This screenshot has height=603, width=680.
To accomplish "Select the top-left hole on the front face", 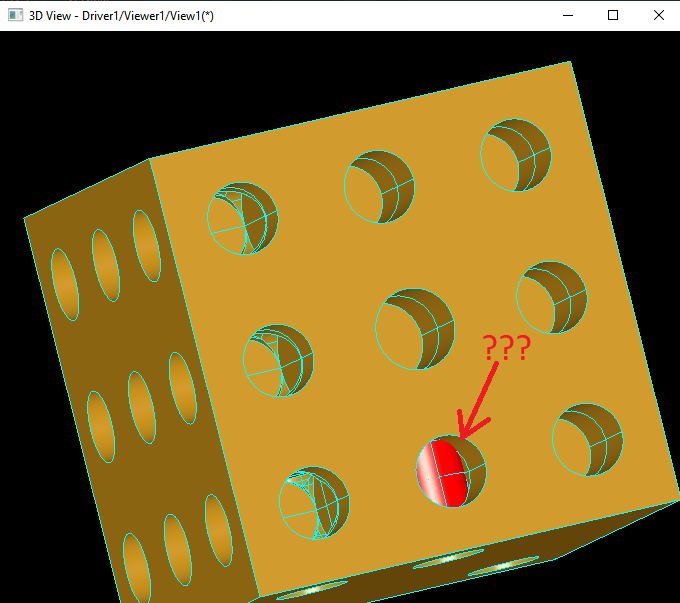I will tap(242, 219).
